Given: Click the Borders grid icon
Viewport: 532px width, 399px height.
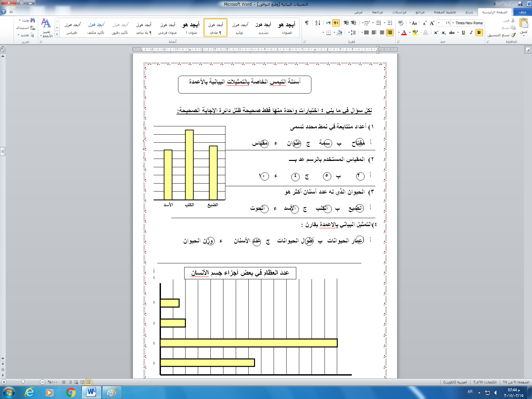Looking at the screenshot, I should (x=329, y=33).
